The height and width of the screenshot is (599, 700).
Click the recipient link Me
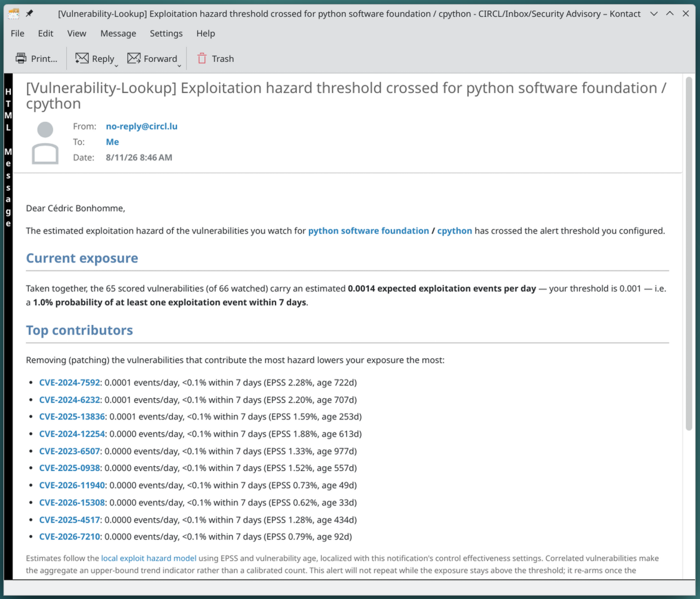coord(112,142)
